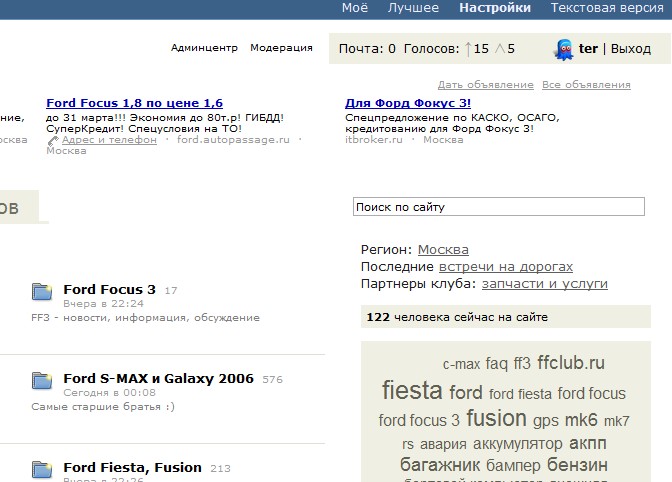Click the folder icon next to Ford Focus 3
This screenshot has height=482, width=672.
click(x=42, y=291)
